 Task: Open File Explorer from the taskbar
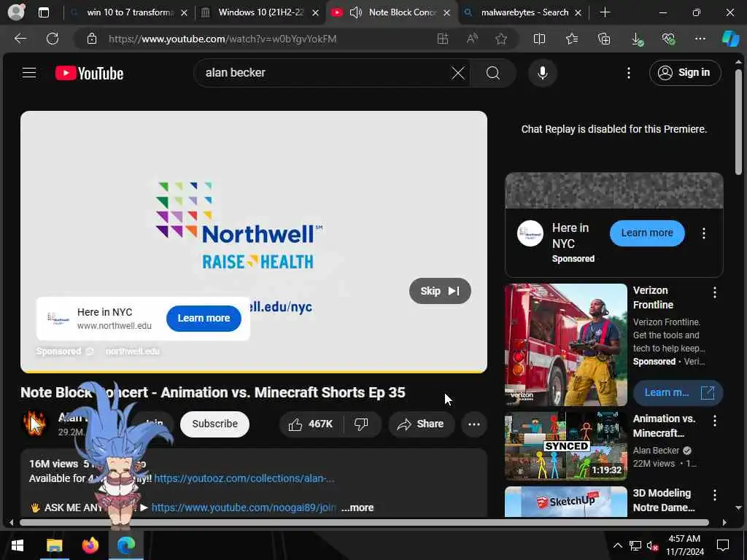54,545
